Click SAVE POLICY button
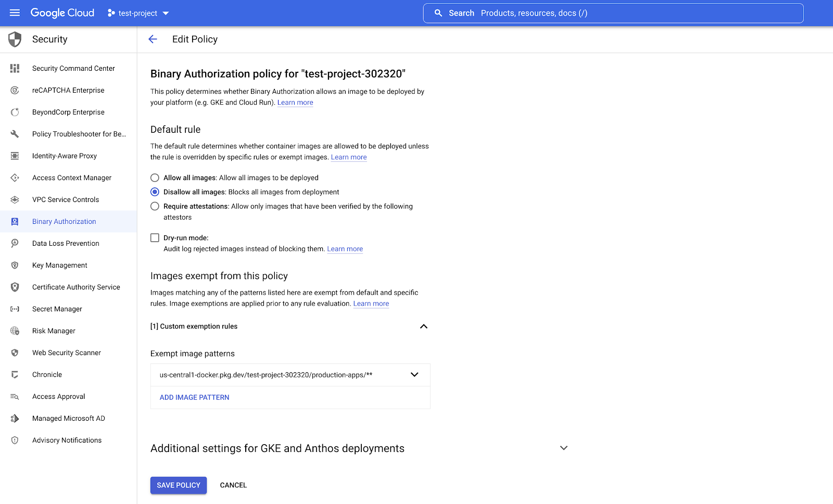 tap(179, 485)
